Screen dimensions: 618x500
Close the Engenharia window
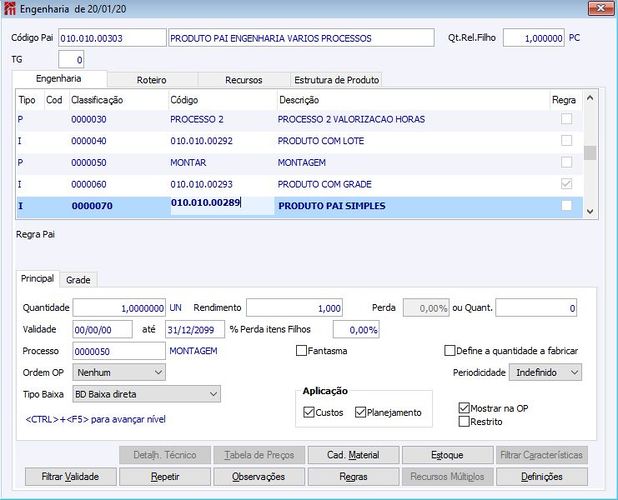[600, 9]
